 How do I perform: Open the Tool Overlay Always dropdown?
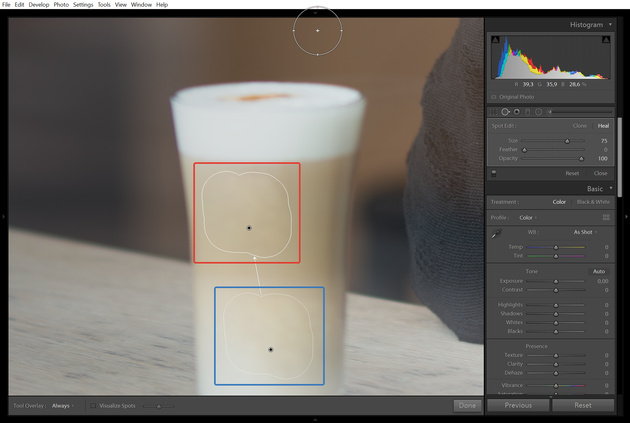pos(63,406)
